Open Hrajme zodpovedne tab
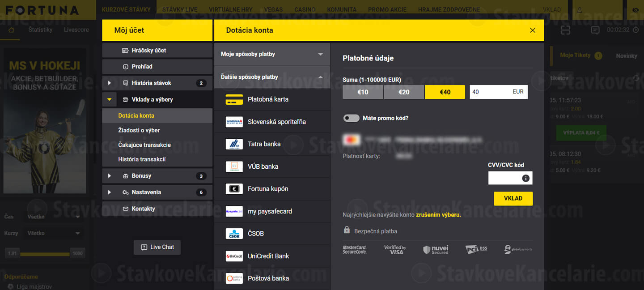 [x=449, y=9]
